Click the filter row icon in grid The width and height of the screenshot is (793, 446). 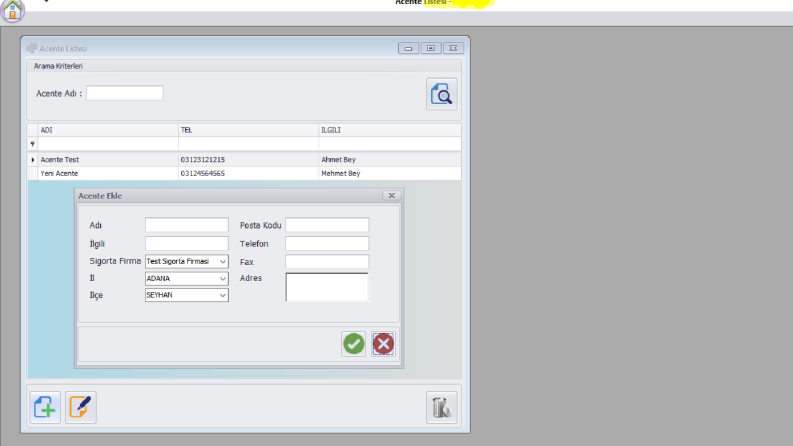tap(32, 144)
